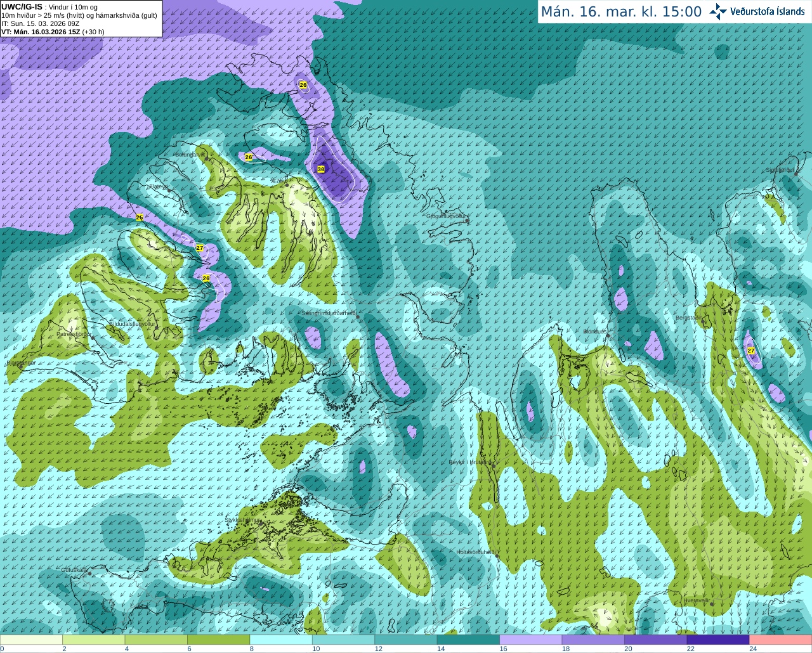Click the 16–18 m/s legend swatch

pos(531,640)
